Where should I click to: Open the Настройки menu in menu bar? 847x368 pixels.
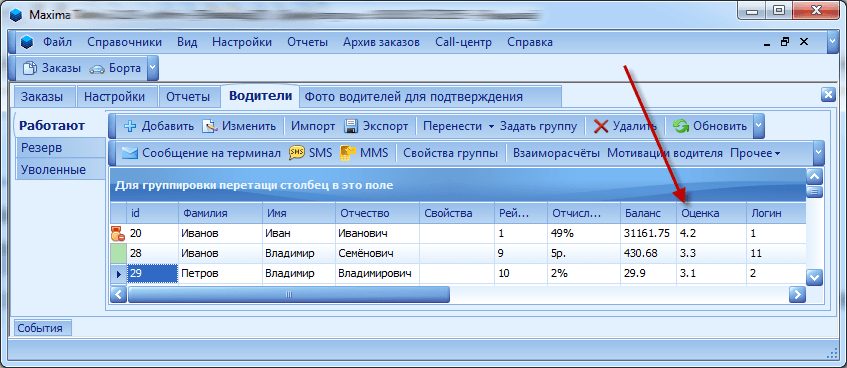(242, 42)
